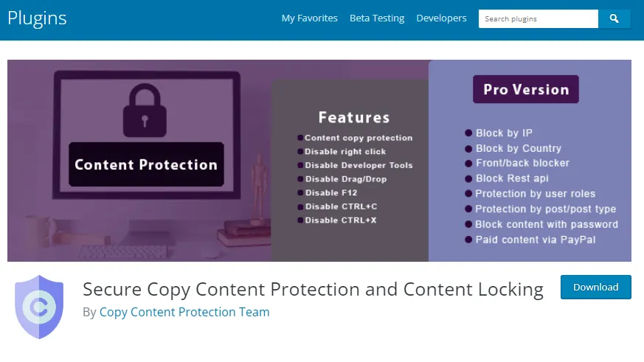
Task: Click the Features heading in banner
Action: (354, 117)
